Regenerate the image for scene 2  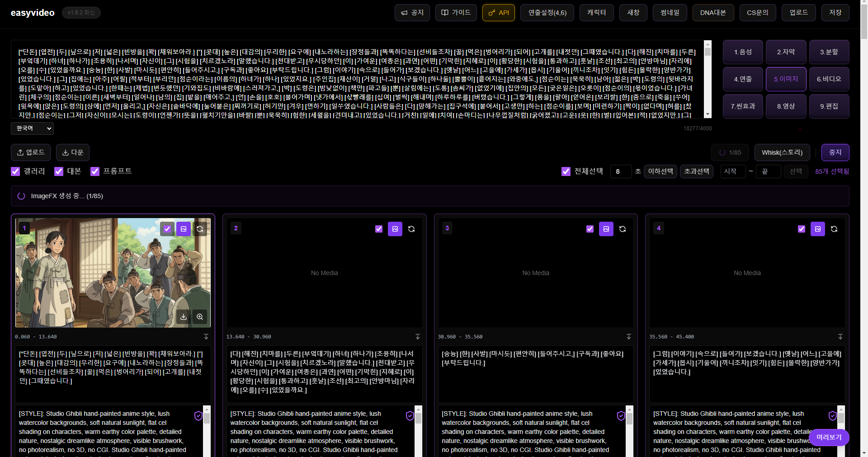click(411, 229)
